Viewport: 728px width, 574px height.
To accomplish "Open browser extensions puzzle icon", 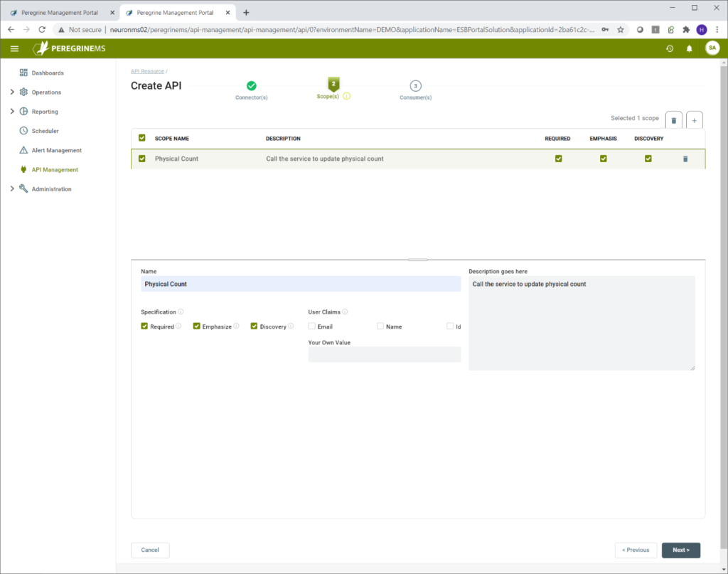I will [x=686, y=30].
